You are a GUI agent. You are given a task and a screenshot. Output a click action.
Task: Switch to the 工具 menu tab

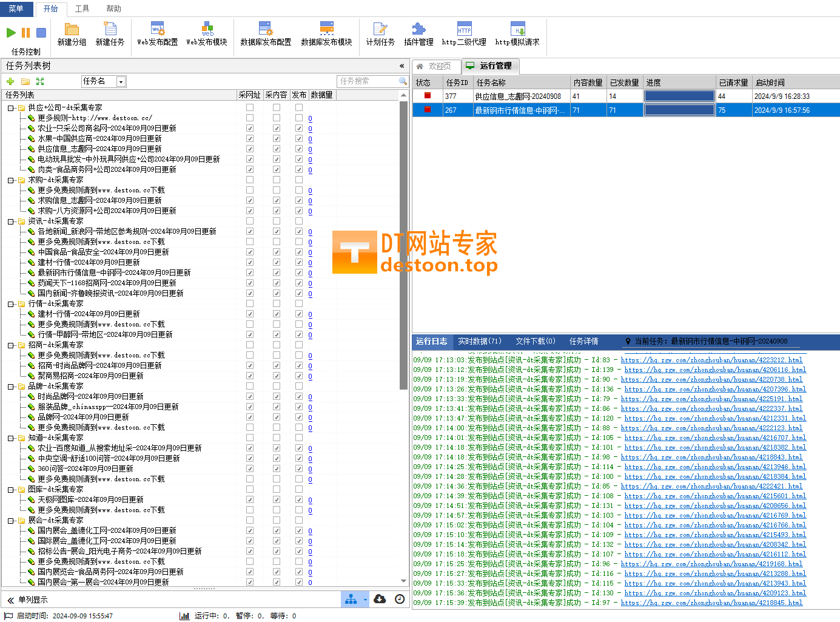[82, 8]
